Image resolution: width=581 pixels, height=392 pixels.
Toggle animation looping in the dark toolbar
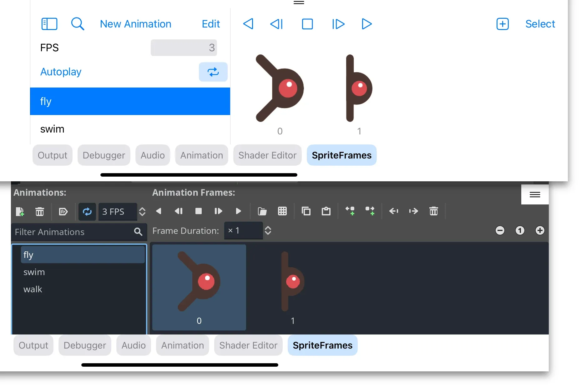pyautogui.click(x=87, y=212)
